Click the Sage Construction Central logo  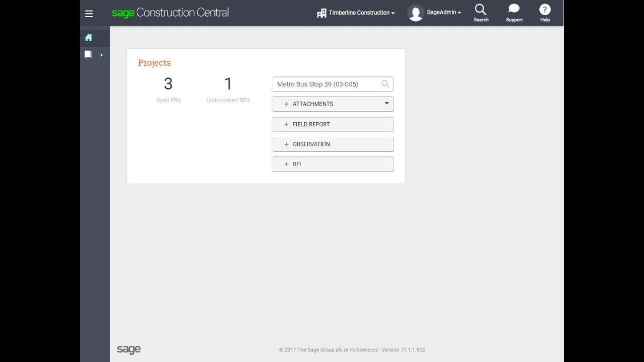click(x=170, y=13)
